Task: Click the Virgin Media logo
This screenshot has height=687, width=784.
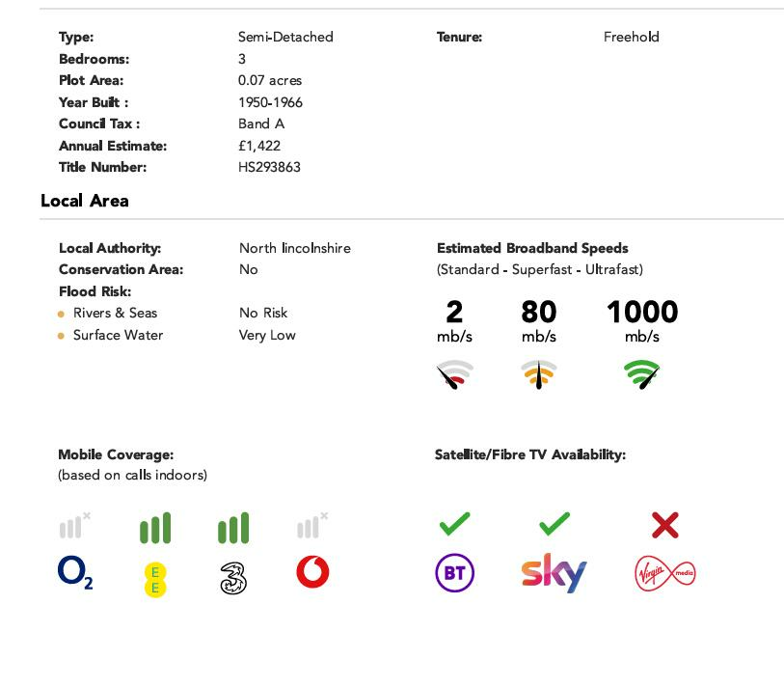Action: [665, 573]
